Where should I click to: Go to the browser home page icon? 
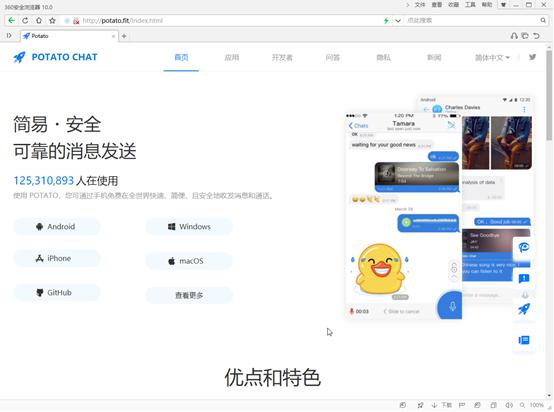pos(39,20)
